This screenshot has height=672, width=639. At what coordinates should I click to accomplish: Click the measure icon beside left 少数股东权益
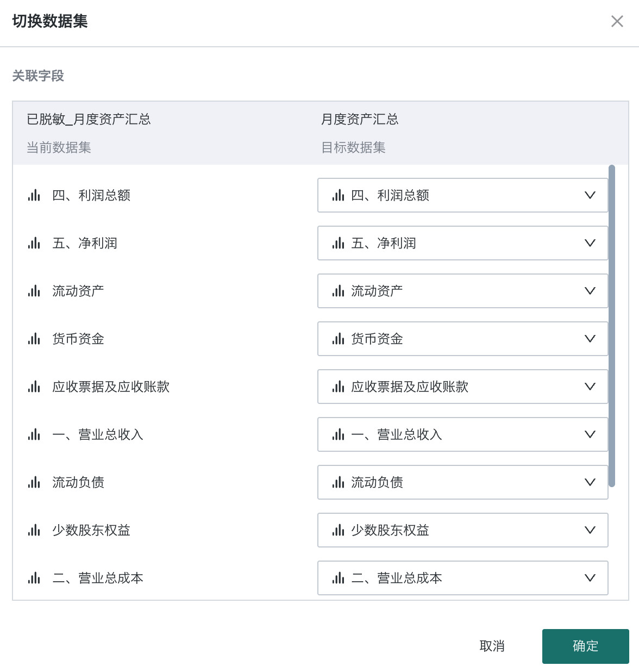click(x=34, y=530)
